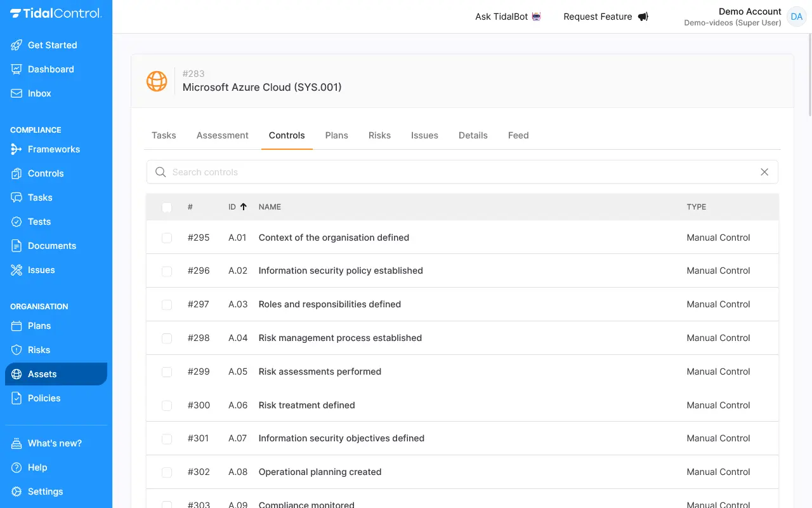Clear the controls search with X
This screenshot has width=812, height=508.
click(x=764, y=172)
